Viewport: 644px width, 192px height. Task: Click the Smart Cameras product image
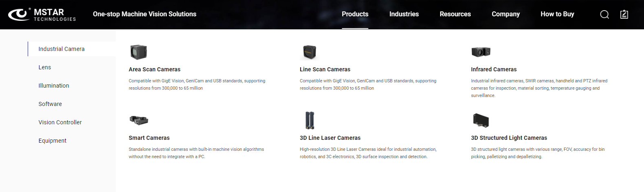138,120
